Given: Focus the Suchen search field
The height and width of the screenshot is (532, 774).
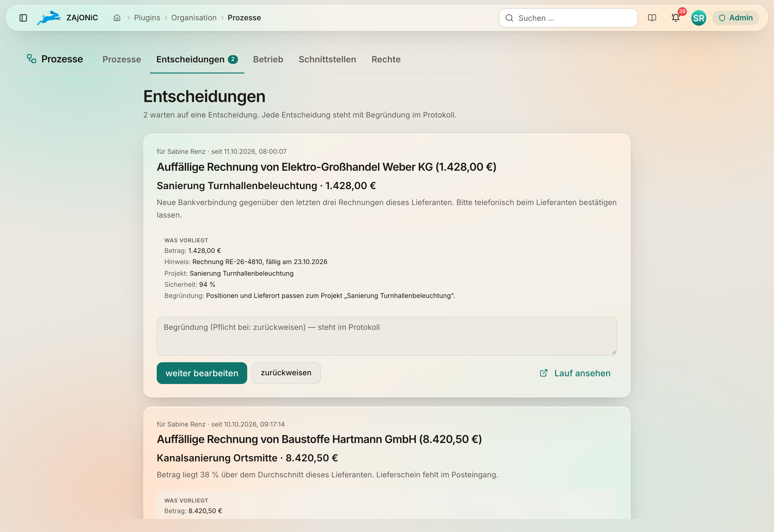Looking at the screenshot, I should click(x=568, y=18).
